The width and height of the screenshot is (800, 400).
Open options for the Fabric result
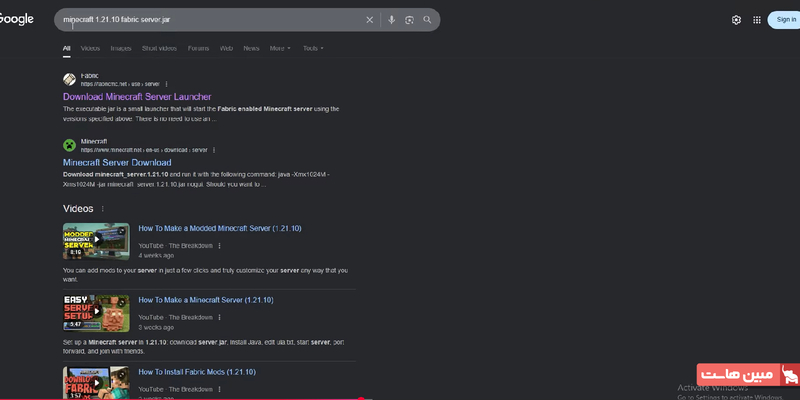click(x=166, y=84)
